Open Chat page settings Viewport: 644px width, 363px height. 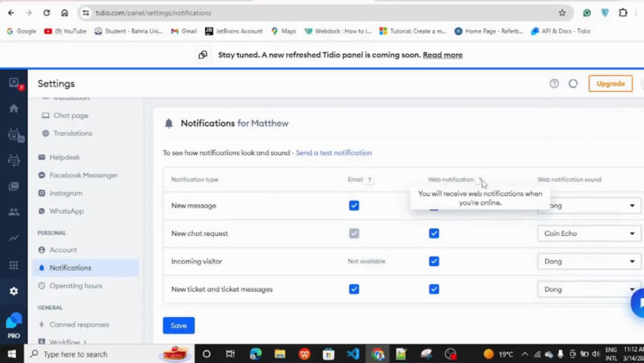click(71, 115)
